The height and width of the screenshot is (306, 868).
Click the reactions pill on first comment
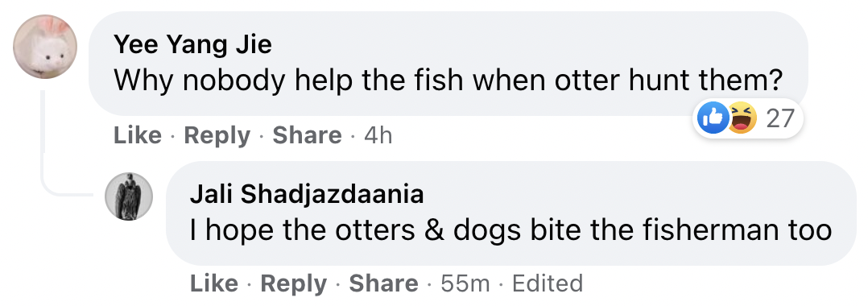(x=747, y=118)
